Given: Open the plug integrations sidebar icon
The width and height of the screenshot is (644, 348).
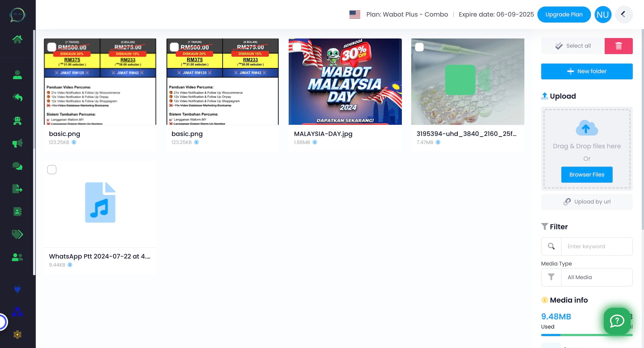Looking at the screenshot, I should click(17, 289).
